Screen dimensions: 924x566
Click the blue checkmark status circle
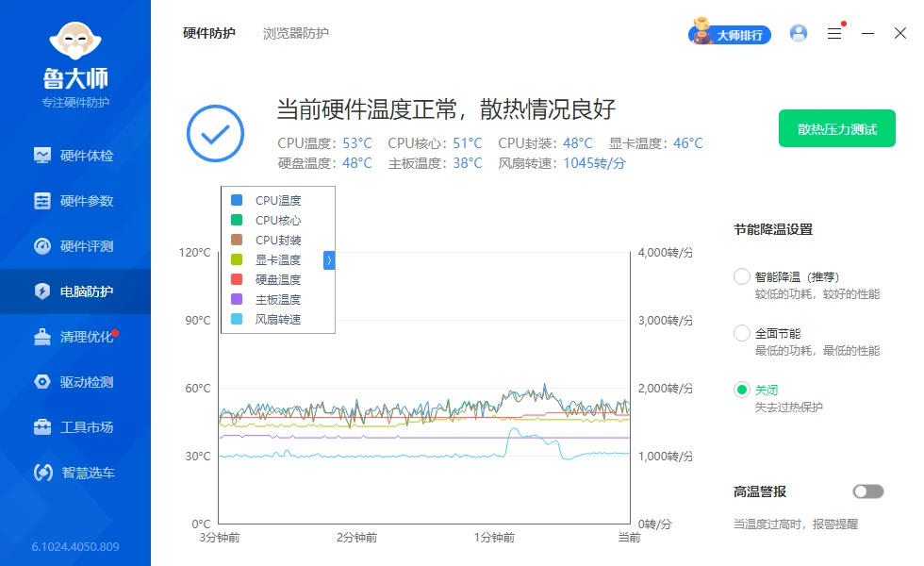[215, 133]
